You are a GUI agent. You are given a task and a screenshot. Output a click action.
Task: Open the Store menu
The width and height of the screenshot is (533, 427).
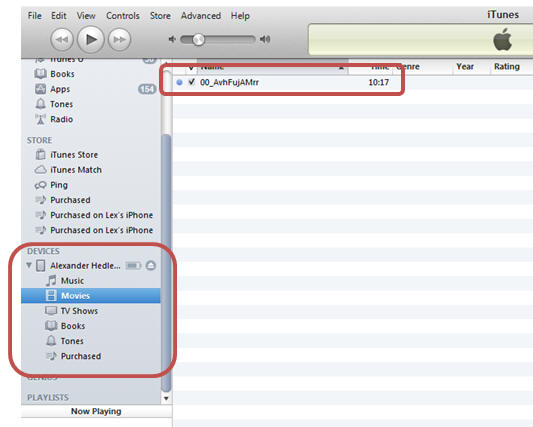point(160,16)
